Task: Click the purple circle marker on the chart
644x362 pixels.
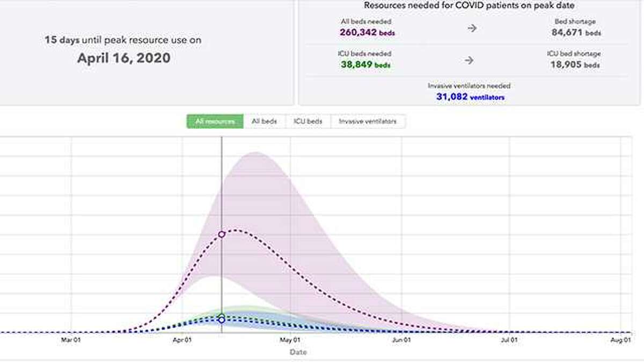Action: 221,234
